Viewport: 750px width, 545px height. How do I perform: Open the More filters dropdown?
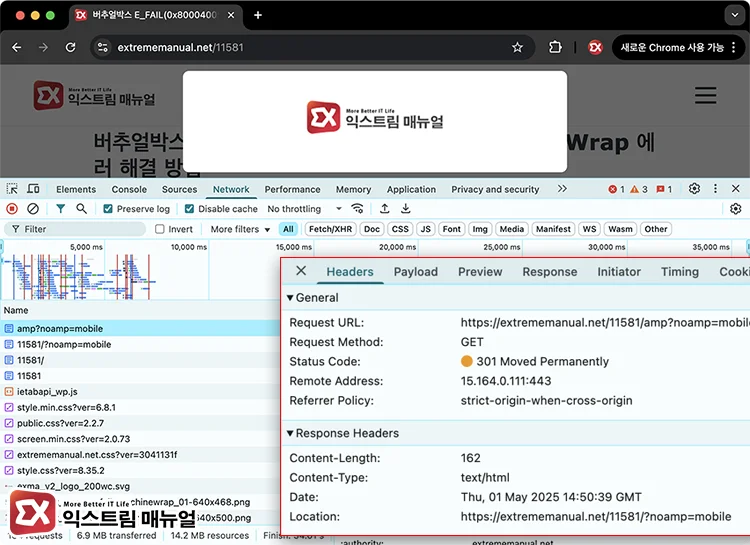pos(240,229)
